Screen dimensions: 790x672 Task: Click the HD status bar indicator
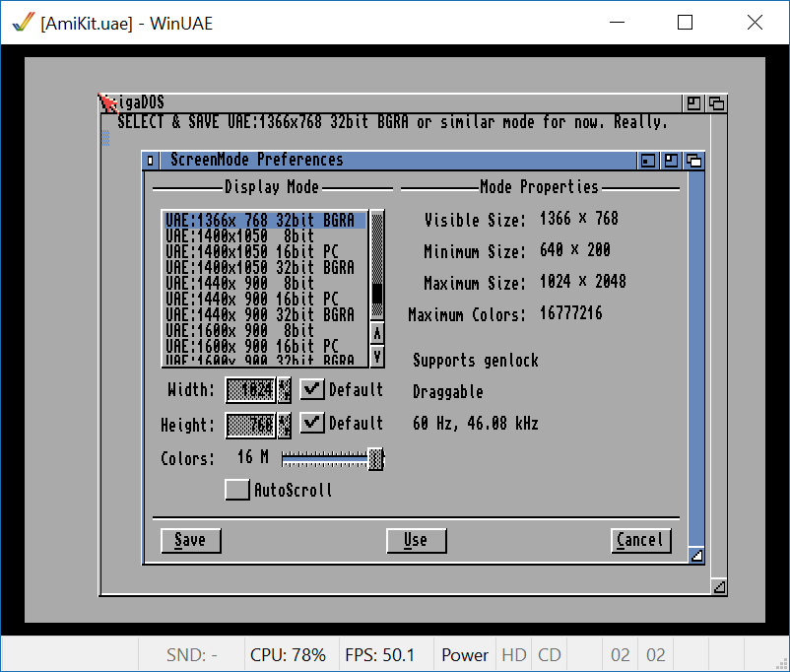click(x=514, y=655)
